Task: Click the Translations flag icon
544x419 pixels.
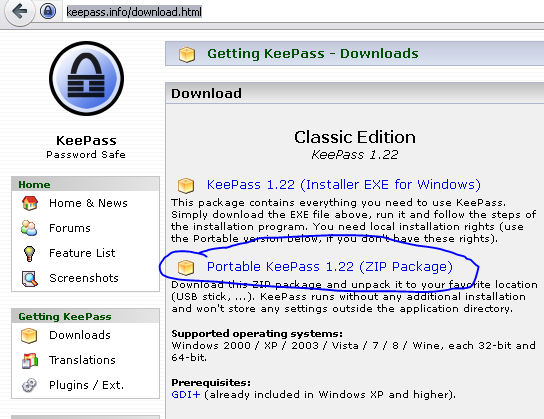Action: click(29, 360)
